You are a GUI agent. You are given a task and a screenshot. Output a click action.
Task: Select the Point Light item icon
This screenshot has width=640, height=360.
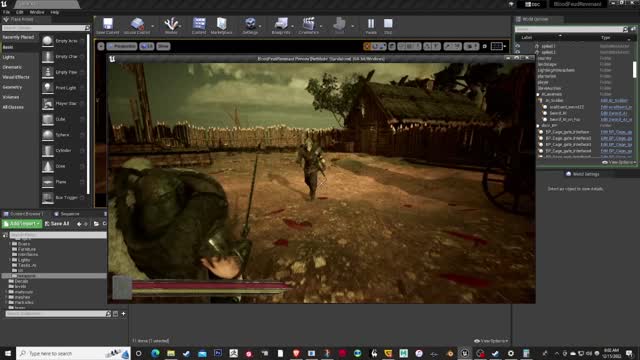click(47, 88)
